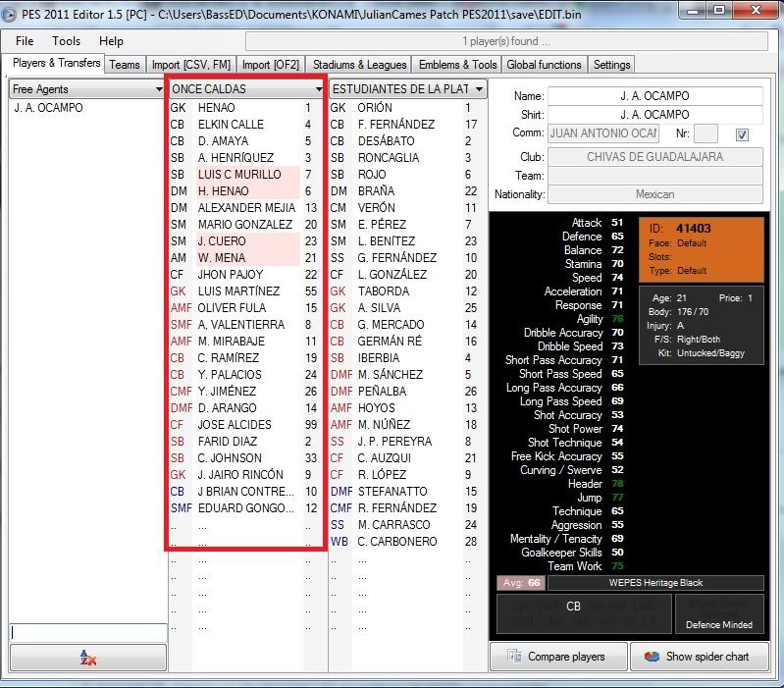The image size is (784, 688).
Task: Click the orange ID 41403 info panel
Action: tap(701, 249)
